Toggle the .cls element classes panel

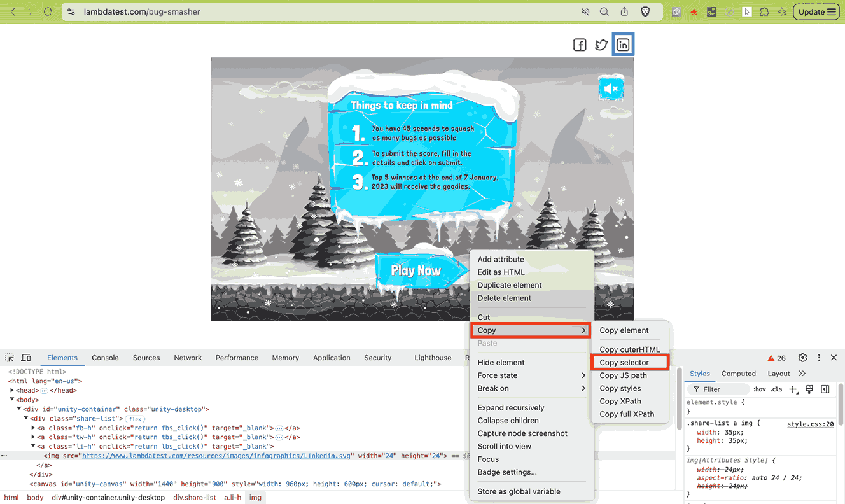tap(776, 389)
